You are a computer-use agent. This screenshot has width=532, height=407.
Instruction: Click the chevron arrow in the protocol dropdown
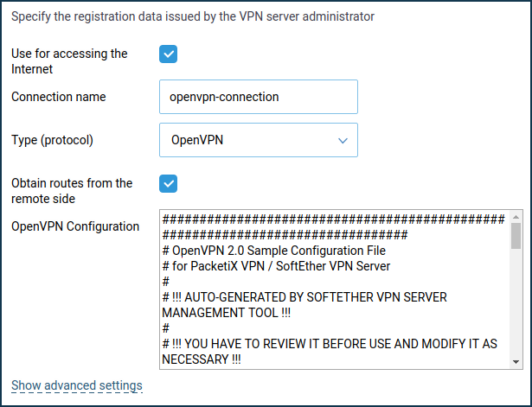(x=343, y=140)
